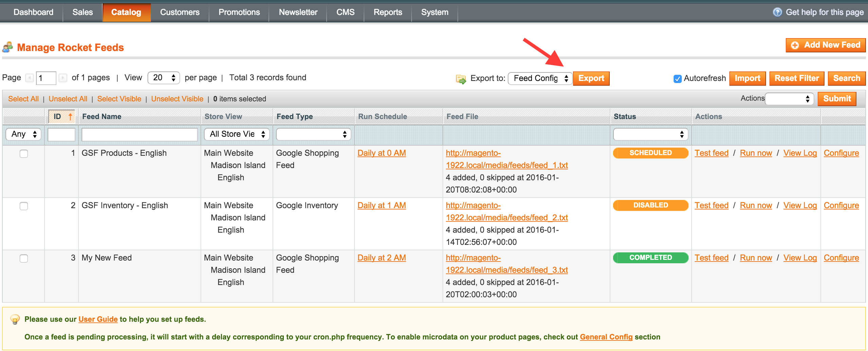Click the next page arrow icon
Image resolution: width=868 pixels, height=351 pixels.
pyautogui.click(x=63, y=78)
